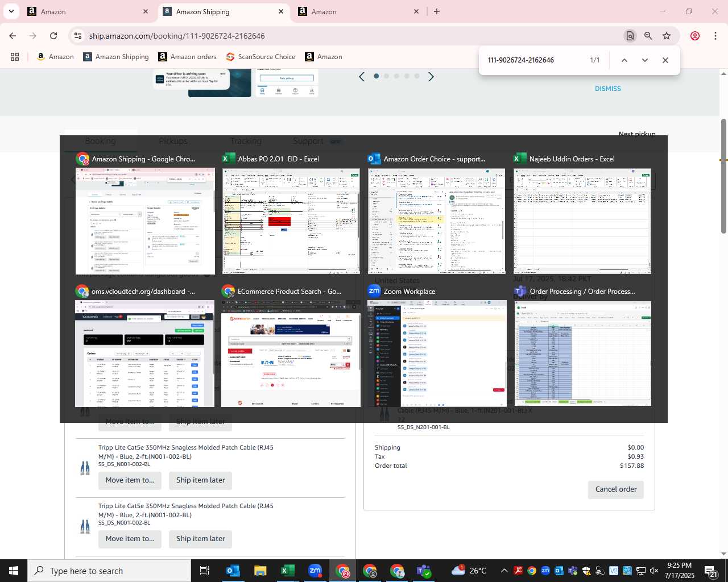Click the find-in-page icon in address bar
This screenshot has width=728, height=582.
630,36
